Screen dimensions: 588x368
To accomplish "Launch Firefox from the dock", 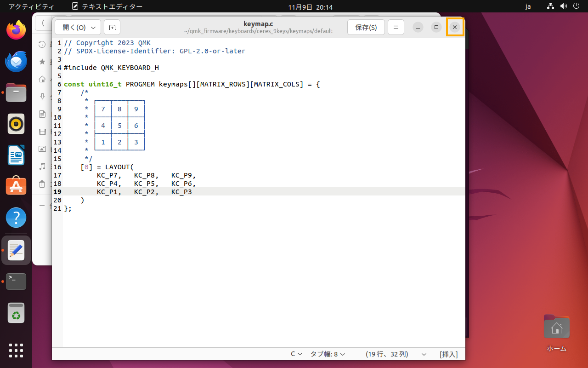I will tap(16, 30).
